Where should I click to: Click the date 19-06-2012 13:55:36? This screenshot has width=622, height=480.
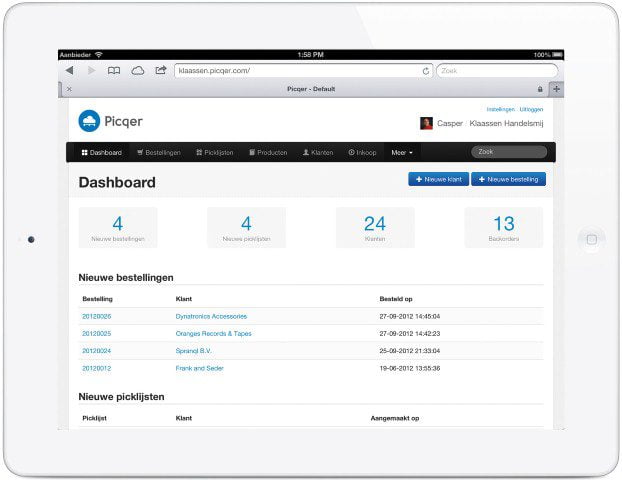click(x=409, y=368)
